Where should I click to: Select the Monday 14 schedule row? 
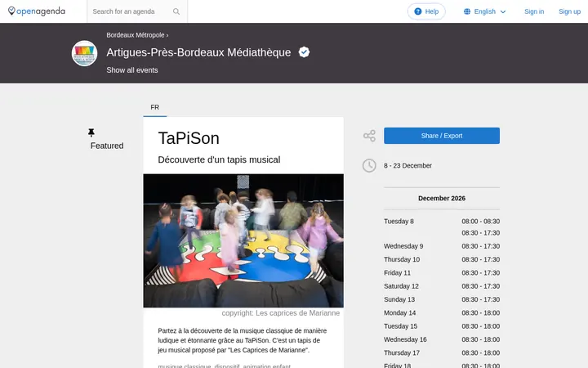[442, 312]
